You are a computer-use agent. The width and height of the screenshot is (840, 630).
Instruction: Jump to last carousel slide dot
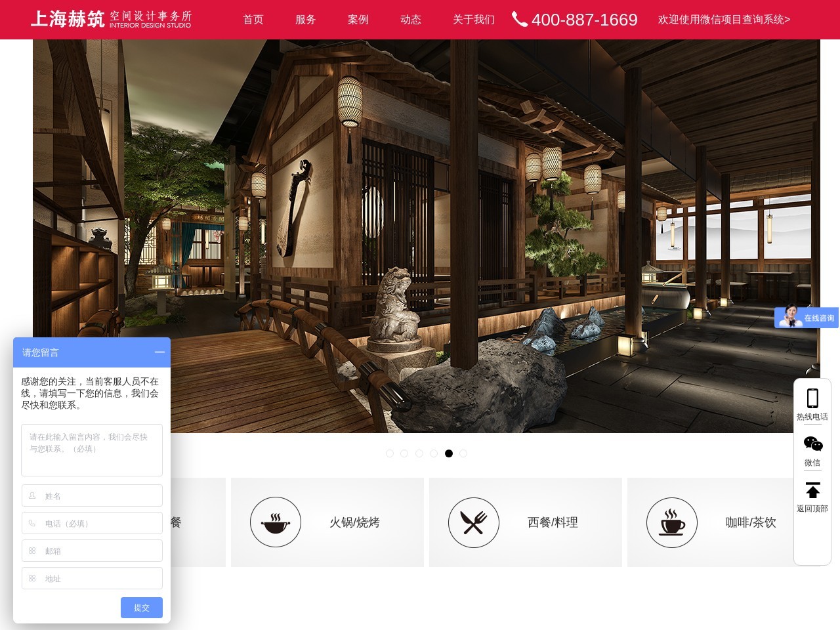(x=463, y=453)
